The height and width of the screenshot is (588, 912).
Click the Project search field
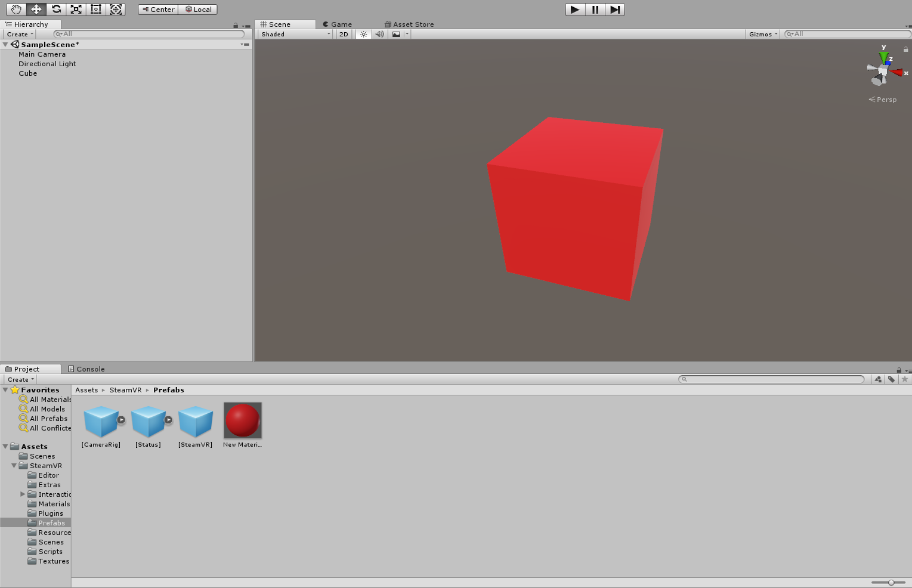coord(771,379)
